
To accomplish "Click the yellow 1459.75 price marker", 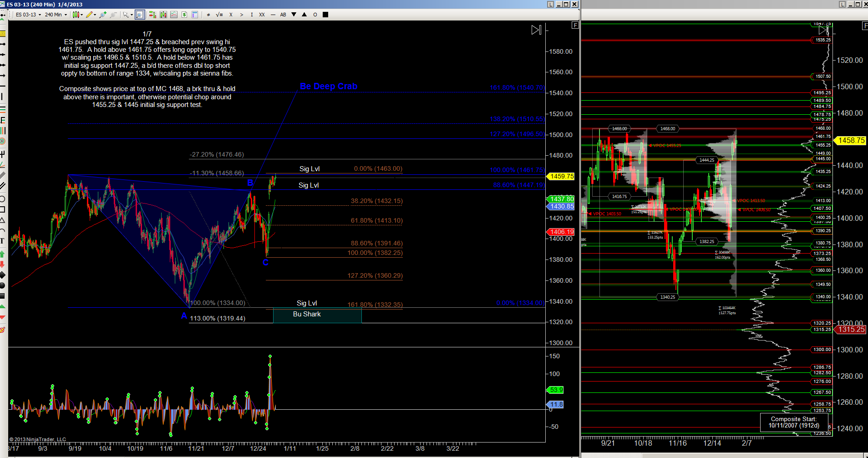I will [x=562, y=176].
